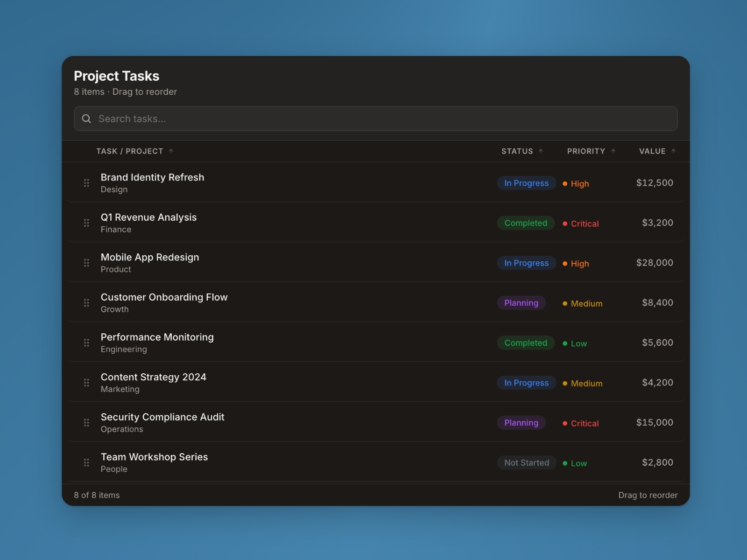Image resolution: width=747 pixels, height=560 pixels.
Task: Click Completed badge for Performance Monitoring
Action: pos(526,343)
